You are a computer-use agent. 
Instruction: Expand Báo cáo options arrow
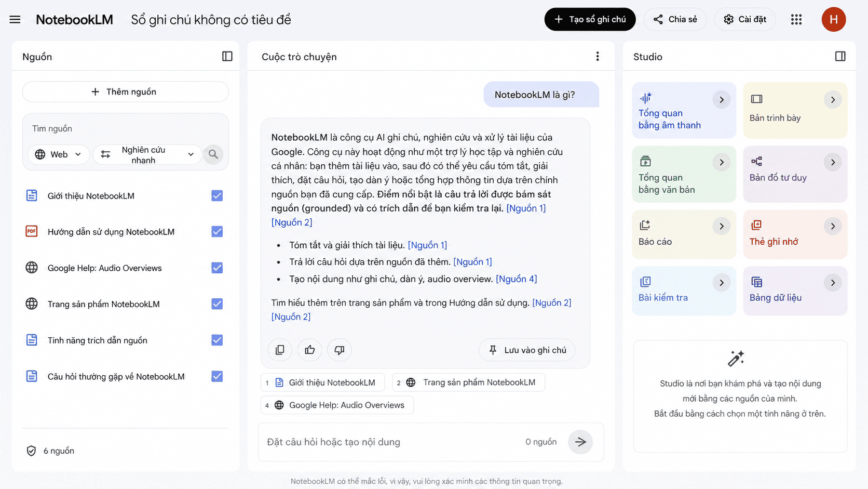point(722,226)
